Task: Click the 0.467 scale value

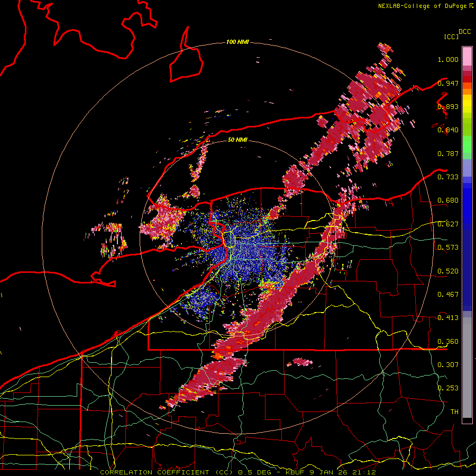Action: (448, 295)
